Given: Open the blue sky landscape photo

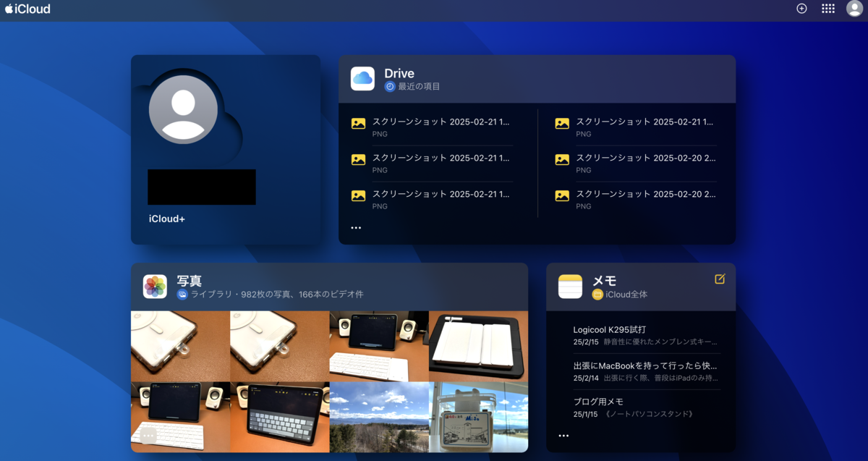Looking at the screenshot, I should point(379,418).
